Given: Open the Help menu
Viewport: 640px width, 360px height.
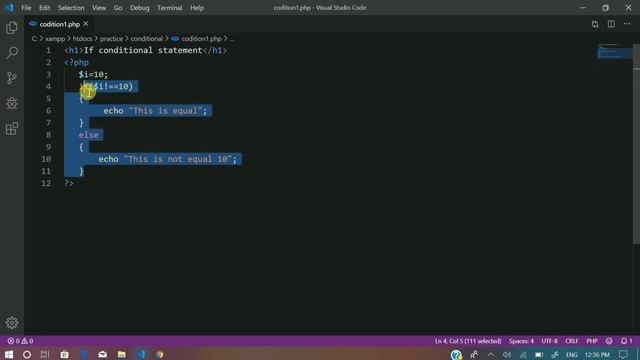Looking at the screenshot, I should [x=197, y=8].
